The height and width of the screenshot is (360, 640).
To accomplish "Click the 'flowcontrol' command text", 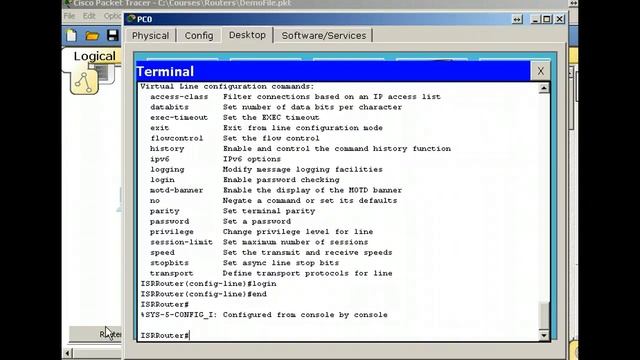I will (x=177, y=138).
